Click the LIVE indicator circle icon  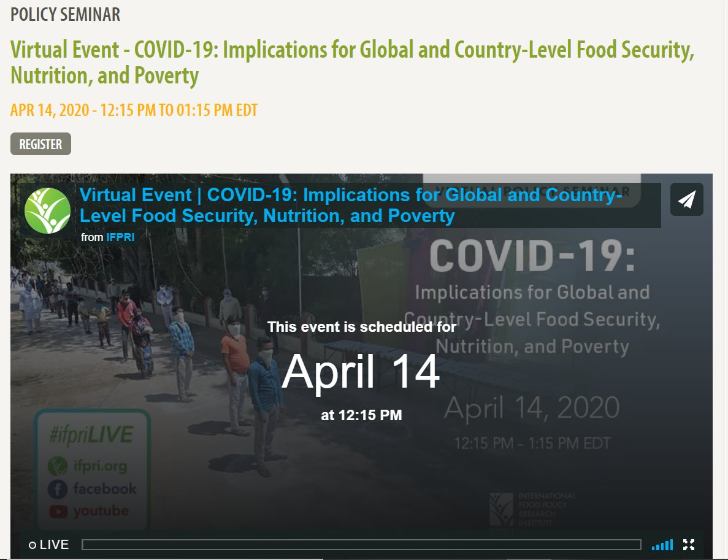click(33, 544)
